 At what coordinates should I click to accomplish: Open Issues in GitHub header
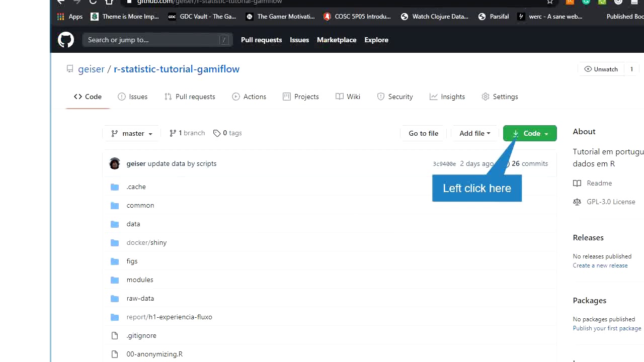[x=299, y=40]
